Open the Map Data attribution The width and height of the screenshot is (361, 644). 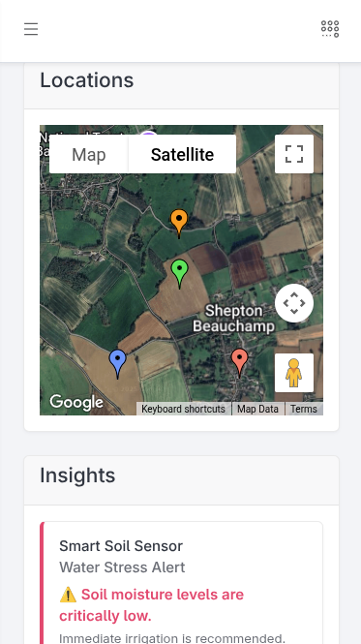click(x=257, y=409)
